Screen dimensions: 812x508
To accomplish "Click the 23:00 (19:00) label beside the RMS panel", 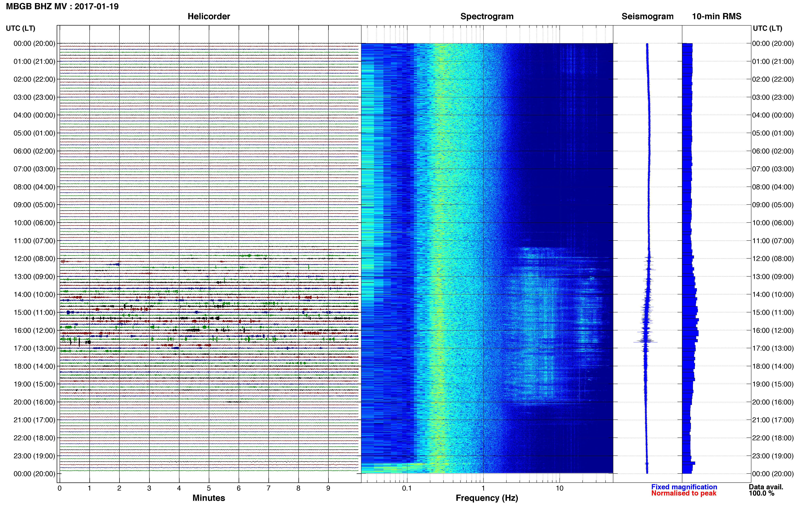I will tap(773, 456).
